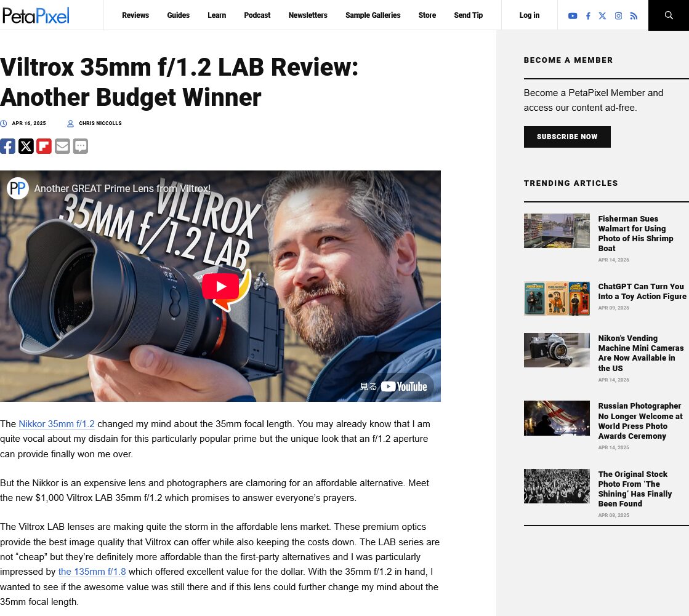Viewport: 689px width, 616px height.
Task: Open the Reviews menu
Action: click(x=135, y=15)
